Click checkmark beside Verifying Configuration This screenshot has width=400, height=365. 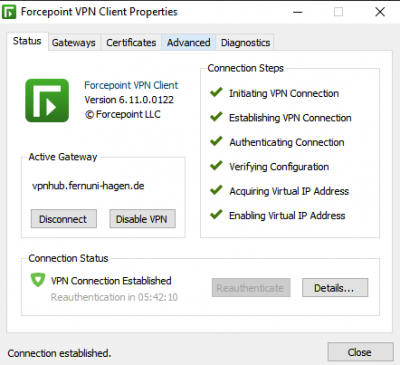pos(216,165)
